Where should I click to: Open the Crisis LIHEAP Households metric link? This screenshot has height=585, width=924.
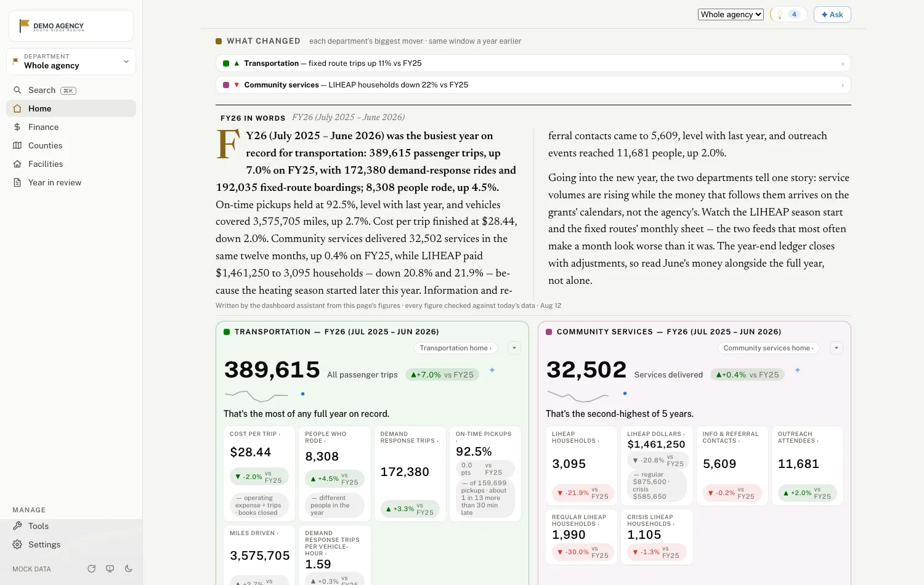point(651,520)
